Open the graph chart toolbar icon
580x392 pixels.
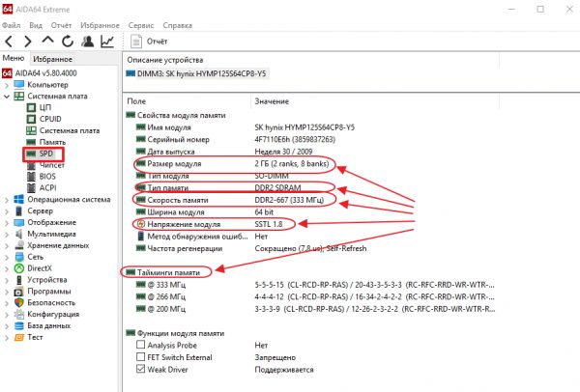pyautogui.click(x=107, y=41)
